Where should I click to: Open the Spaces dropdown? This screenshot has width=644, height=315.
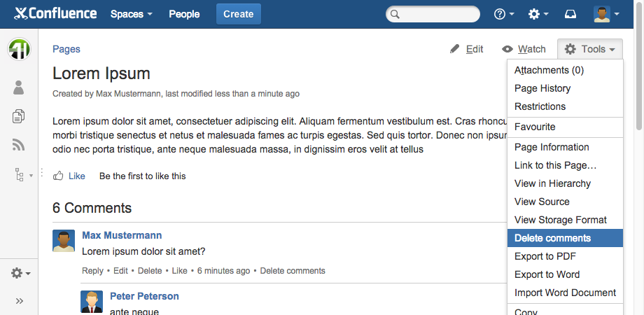tap(131, 14)
